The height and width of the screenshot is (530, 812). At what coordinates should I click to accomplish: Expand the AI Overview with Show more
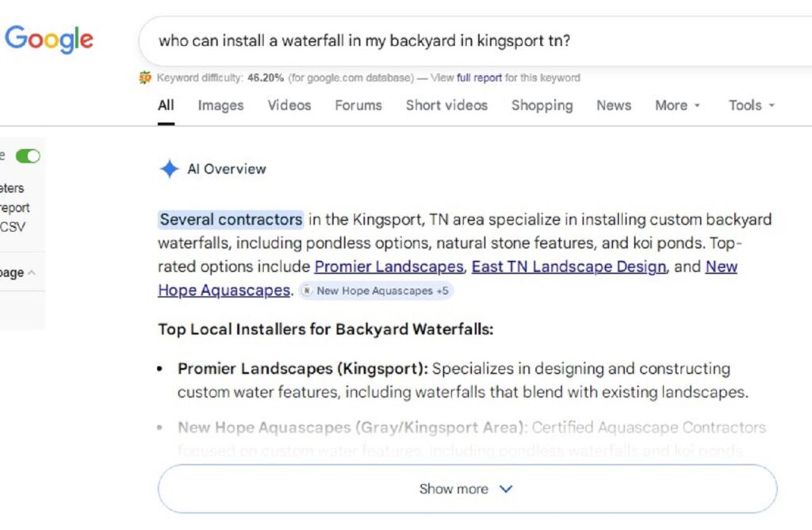pos(466,489)
